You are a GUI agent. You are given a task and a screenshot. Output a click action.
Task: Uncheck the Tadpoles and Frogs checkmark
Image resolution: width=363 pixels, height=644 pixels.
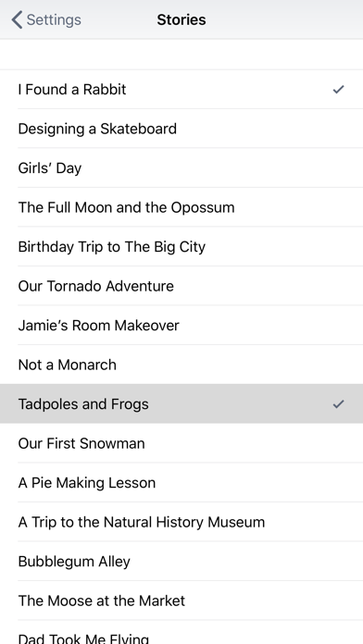[338, 404]
